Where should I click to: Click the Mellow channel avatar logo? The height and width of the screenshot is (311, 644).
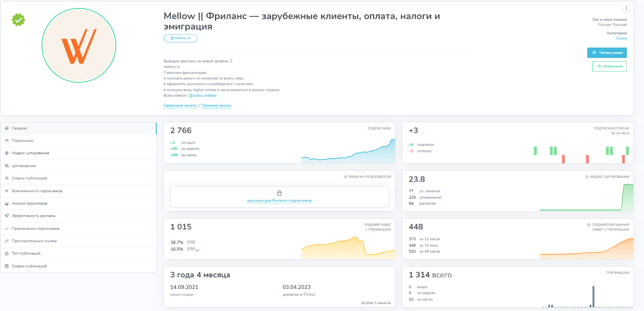[x=79, y=46]
